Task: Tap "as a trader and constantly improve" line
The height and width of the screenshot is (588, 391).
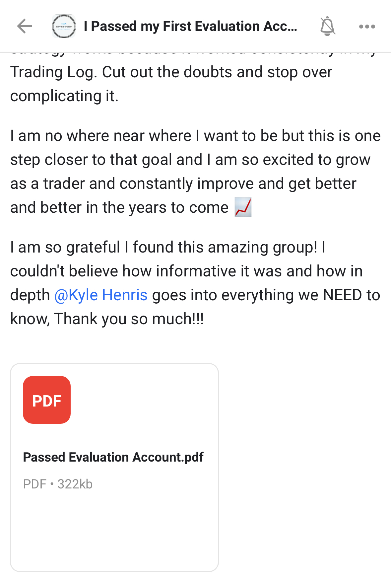Action: coord(183,184)
